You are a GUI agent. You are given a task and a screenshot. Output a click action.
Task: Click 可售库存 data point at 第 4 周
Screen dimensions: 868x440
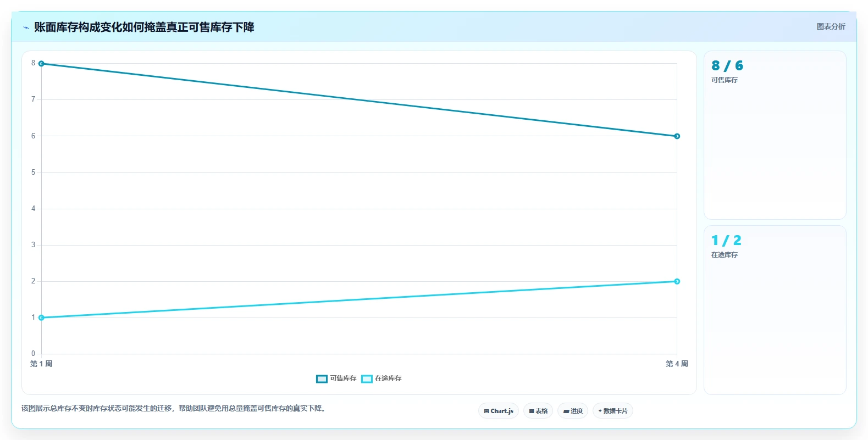(677, 136)
